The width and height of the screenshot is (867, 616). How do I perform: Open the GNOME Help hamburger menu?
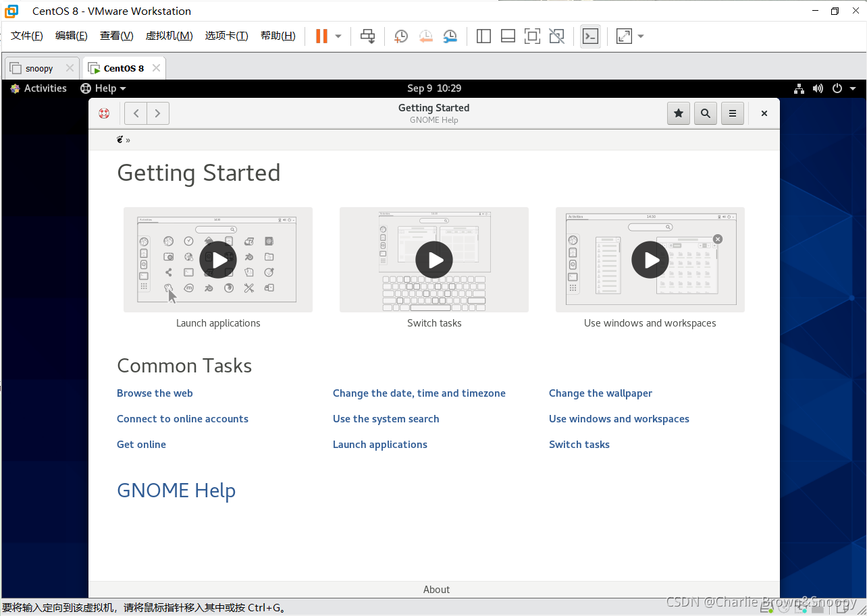[x=733, y=113]
